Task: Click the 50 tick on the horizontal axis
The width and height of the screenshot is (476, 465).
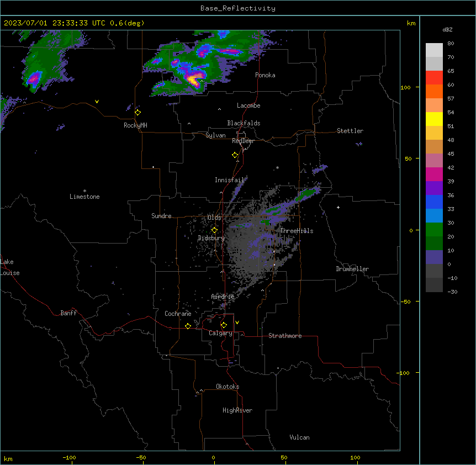Action: point(284,457)
